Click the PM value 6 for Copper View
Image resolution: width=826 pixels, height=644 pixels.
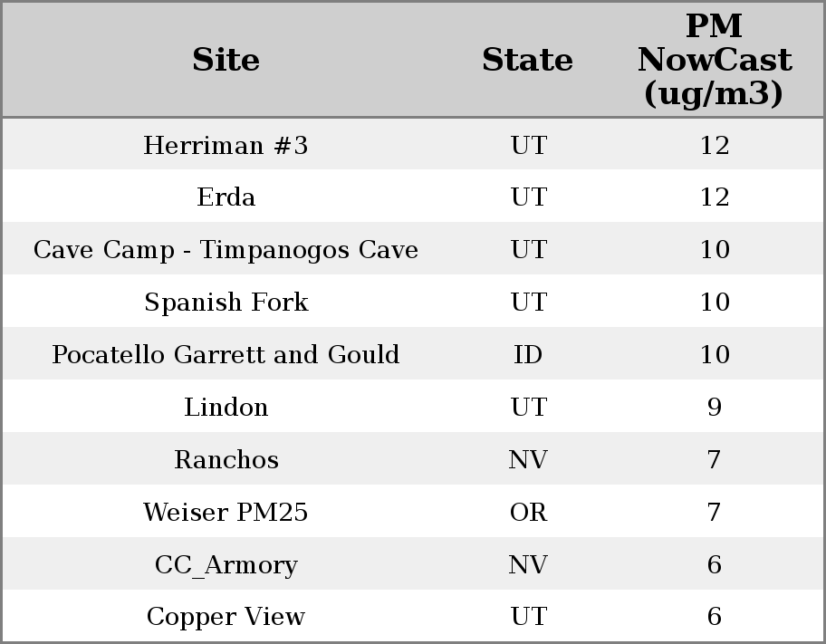click(x=714, y=617)
